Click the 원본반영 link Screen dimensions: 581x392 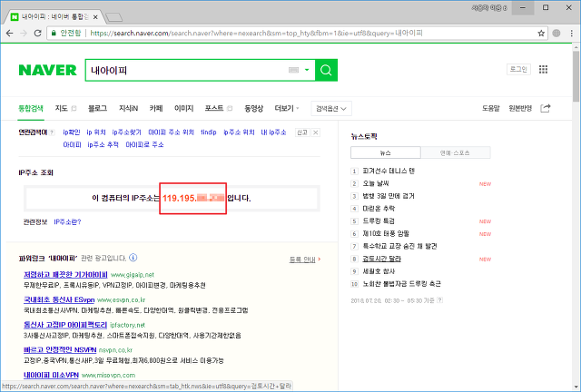click(520, 108)
